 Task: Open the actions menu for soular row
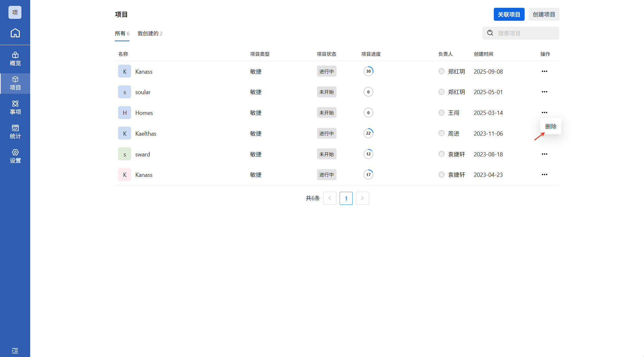point(544,92)
